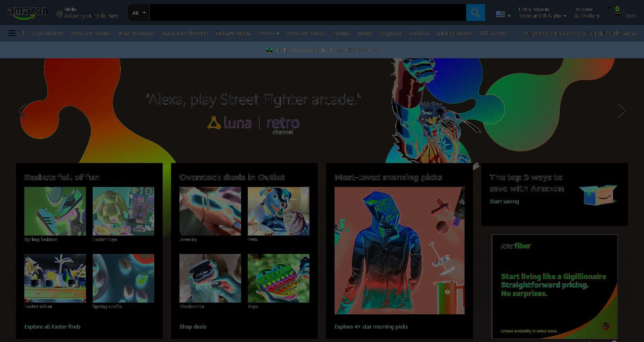Image resolution: width=644 pixels, height=342 pixels.
Task: Click the AT&T Fiber advertisement
Action: point(555,287)
